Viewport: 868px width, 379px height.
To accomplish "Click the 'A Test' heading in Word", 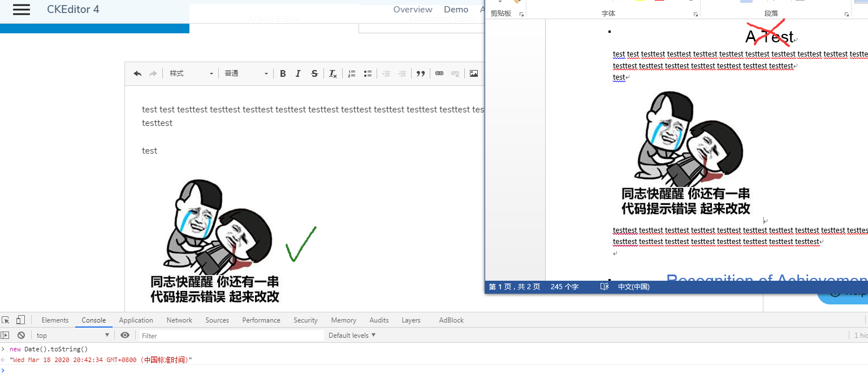I will [769, 37].
